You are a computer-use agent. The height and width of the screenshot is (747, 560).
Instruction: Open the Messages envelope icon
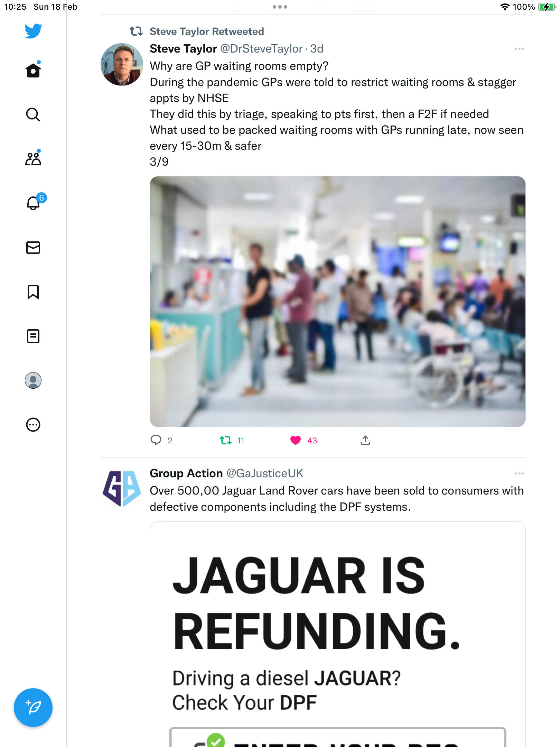coord(33,248)
